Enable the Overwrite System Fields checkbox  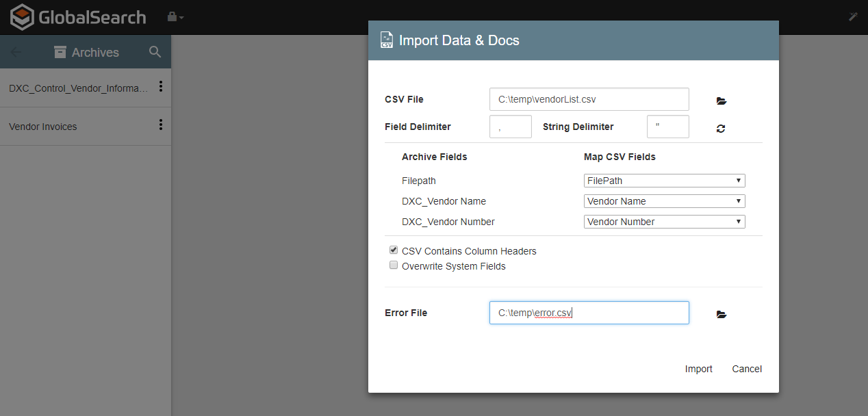point(394,265)
